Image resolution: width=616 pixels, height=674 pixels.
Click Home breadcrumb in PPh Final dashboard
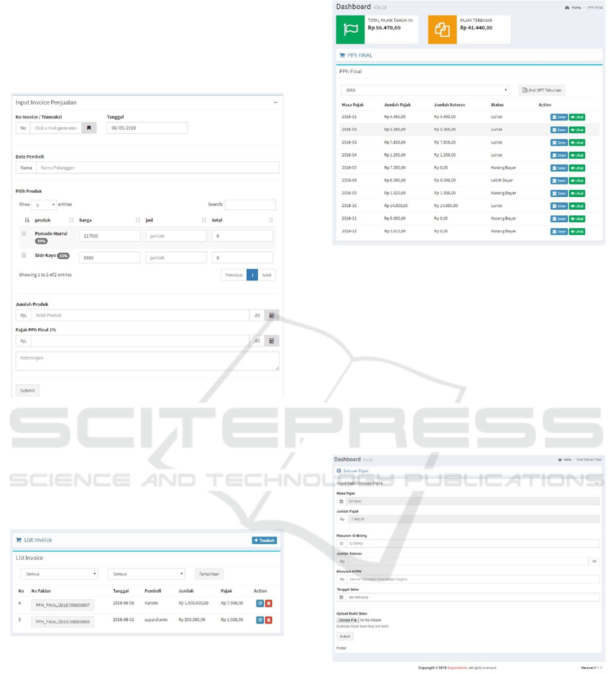pos(573,7)
